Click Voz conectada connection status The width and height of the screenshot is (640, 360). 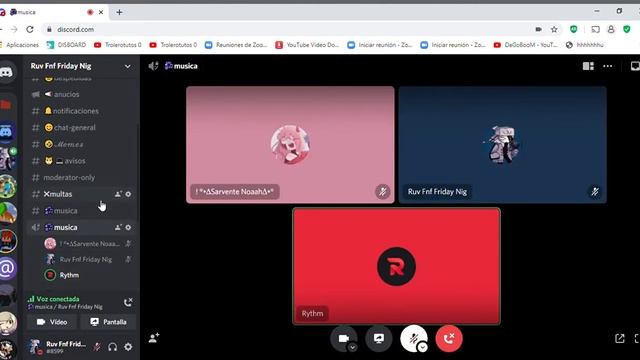point(58,299)
